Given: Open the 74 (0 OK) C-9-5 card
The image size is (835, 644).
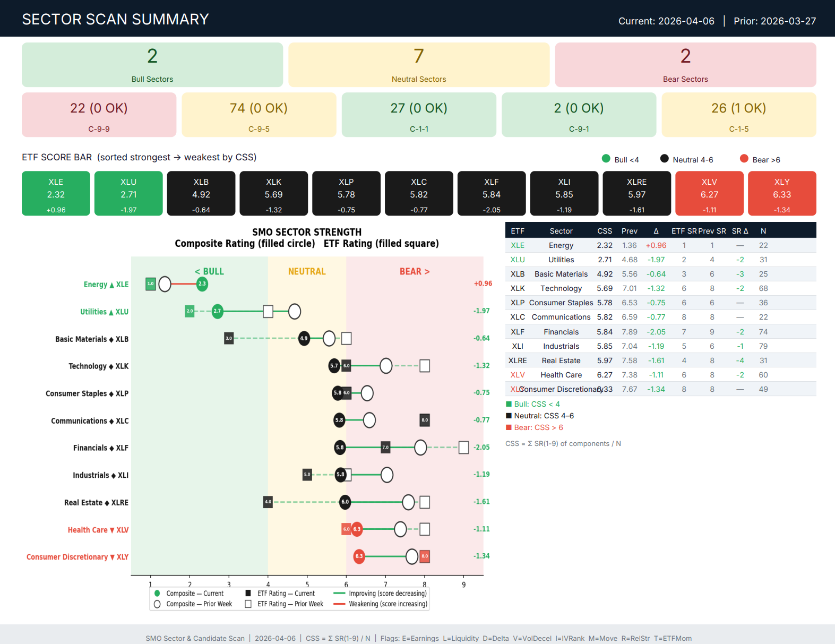Looking at the screenshot, I should point(259,115).
